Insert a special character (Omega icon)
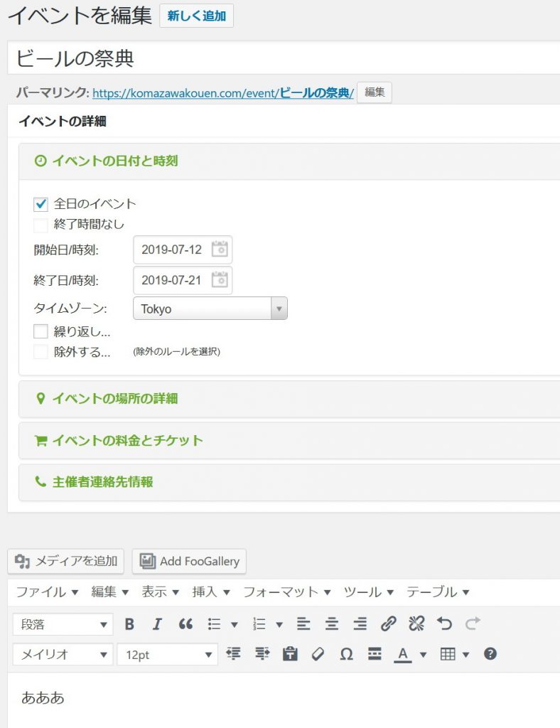This screenshot has width=560, height=728. coord(346,654)
